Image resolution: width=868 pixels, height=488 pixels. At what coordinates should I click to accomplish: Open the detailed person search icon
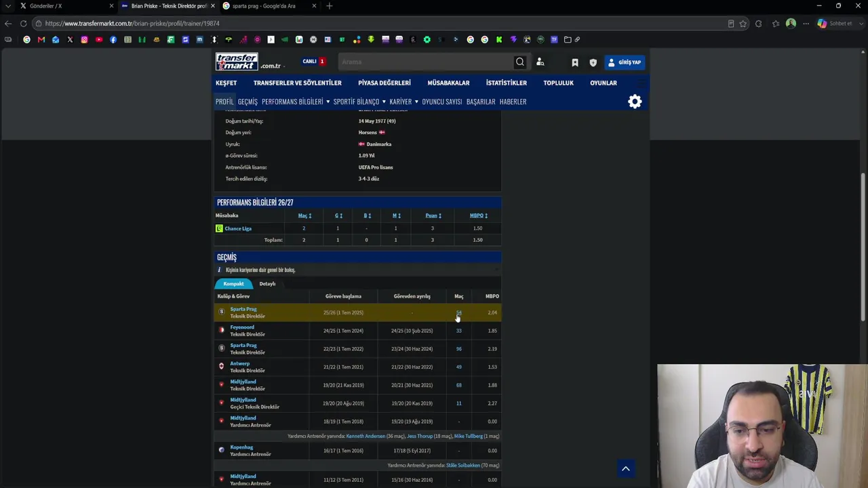tap(540, 62)
